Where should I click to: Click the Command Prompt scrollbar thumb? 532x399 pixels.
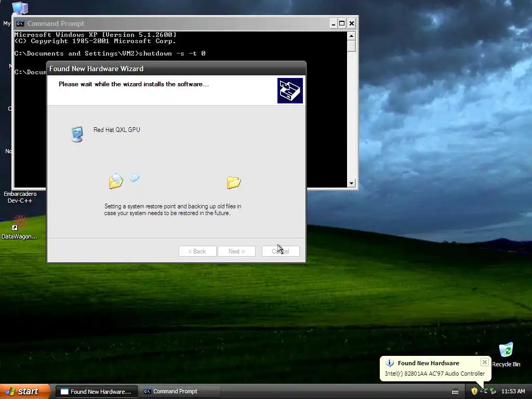351,46
